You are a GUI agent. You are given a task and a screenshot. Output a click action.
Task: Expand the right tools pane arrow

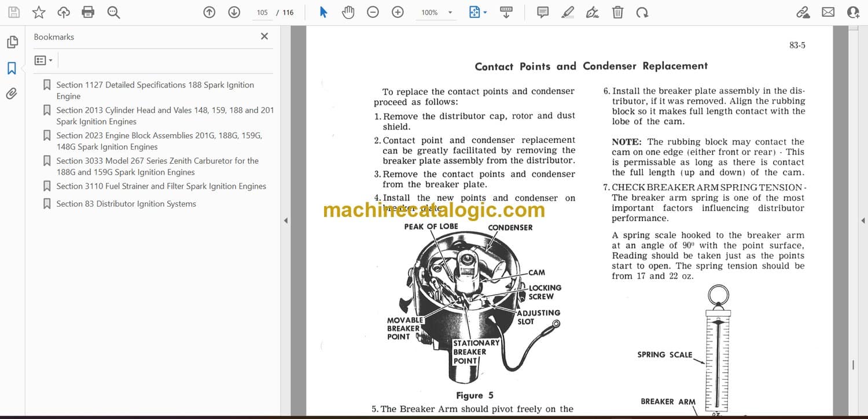tap(863, 220)
